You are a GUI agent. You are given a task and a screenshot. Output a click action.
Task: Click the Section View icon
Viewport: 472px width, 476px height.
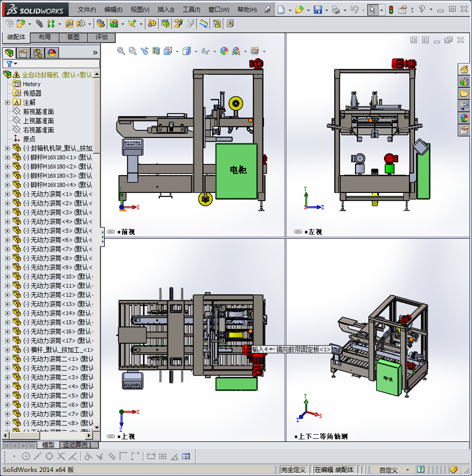click(x=156, y=51)
